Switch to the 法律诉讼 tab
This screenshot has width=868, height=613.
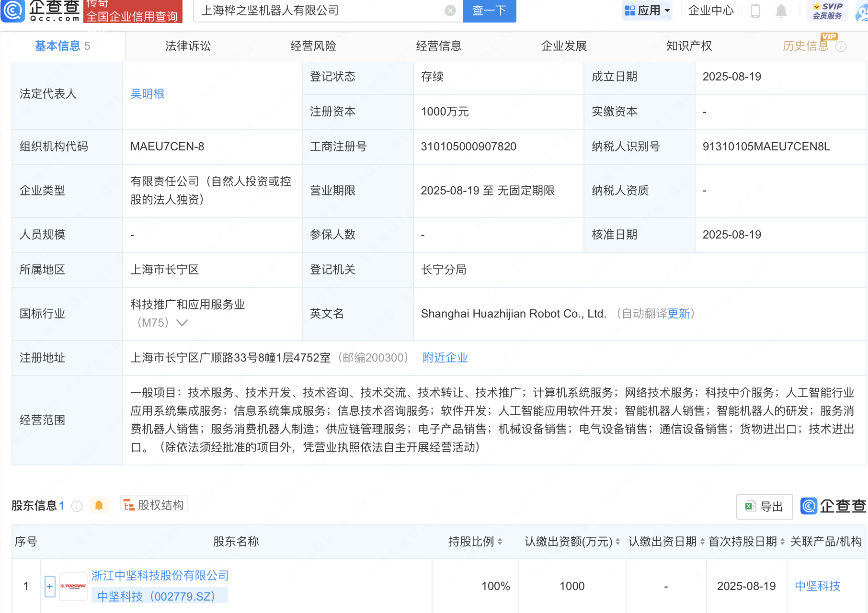coord(188,46)
